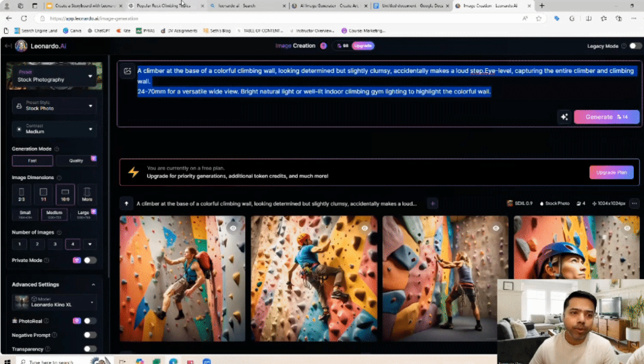644x364 pixels.
Task: Click the Upgrade pill in header
Action: pyautogui.click(x=363, y=46)
